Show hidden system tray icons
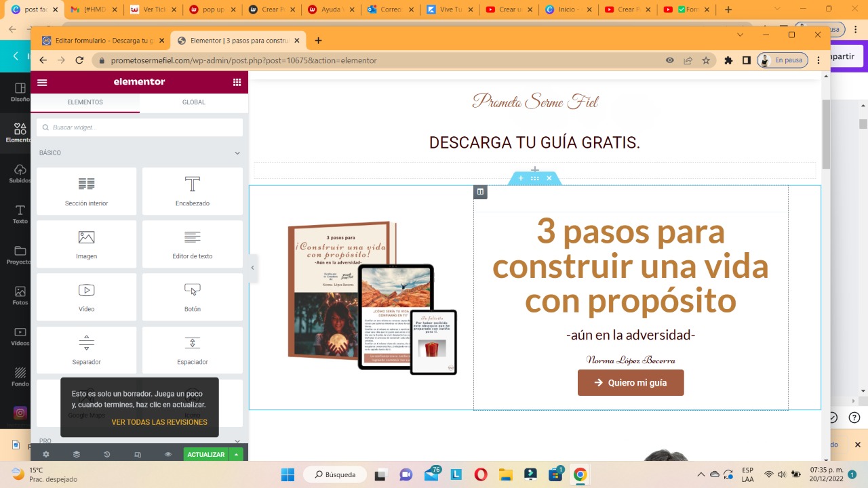Screen dimensions: 868x488 click(701, 474)
